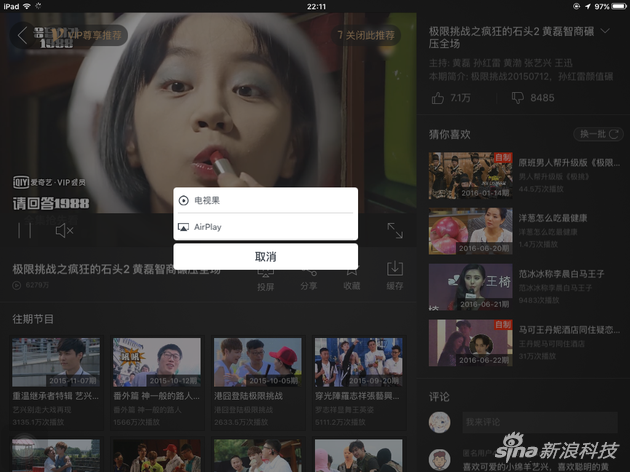
Task: Open the 2015-11-07期 episode thumbnail
Action: point(56,362)
